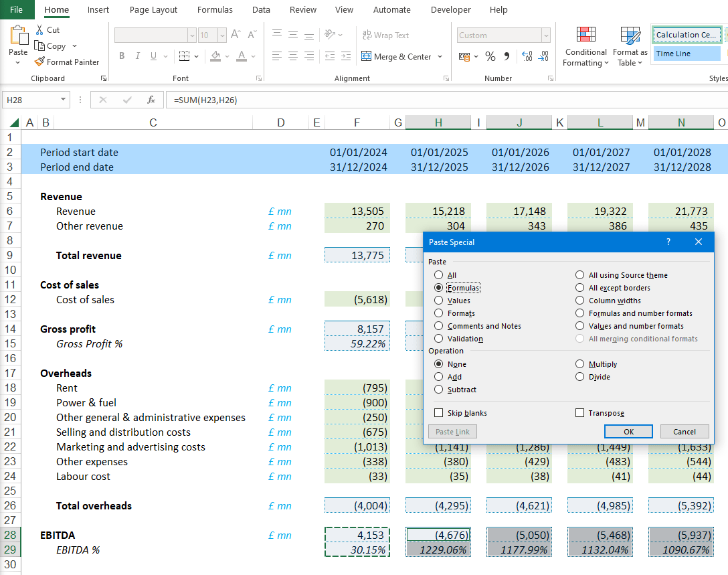Choose the Multiply operation radio button
The image size is (728, 575).
pos(580,364)
